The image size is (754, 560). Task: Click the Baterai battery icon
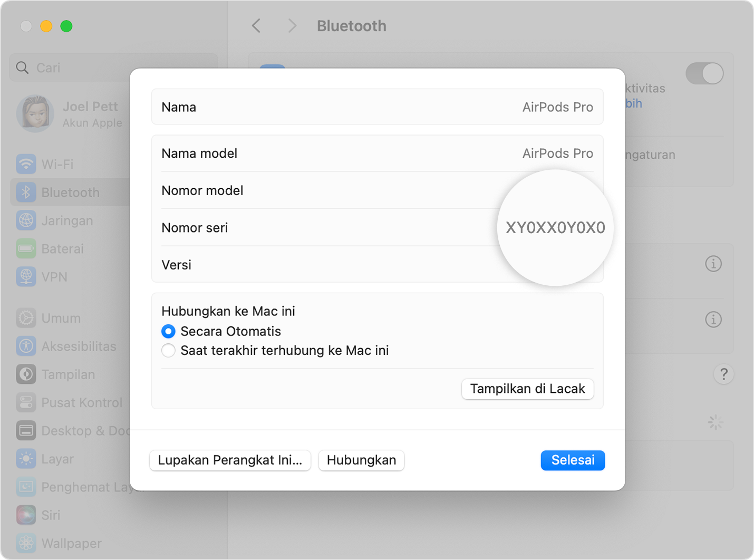click(26, 248)
